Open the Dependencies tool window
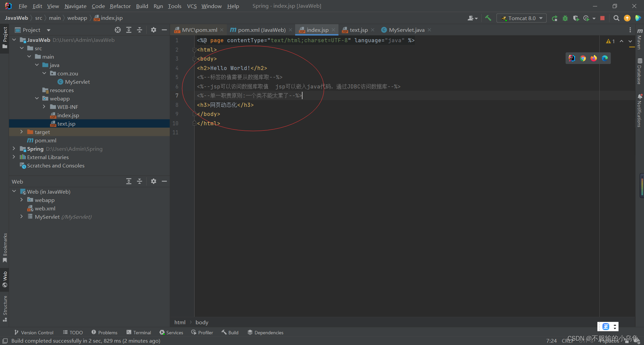The image size is (644, 345). pos(265,333)
